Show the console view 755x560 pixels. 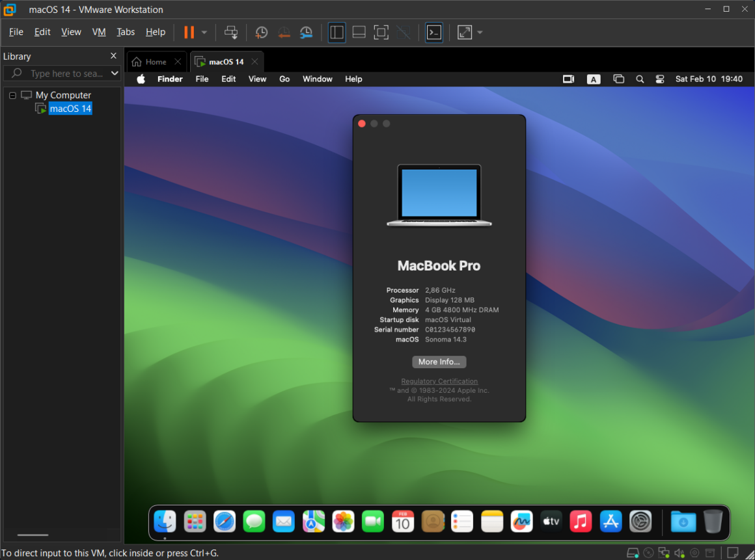point(434,33)
